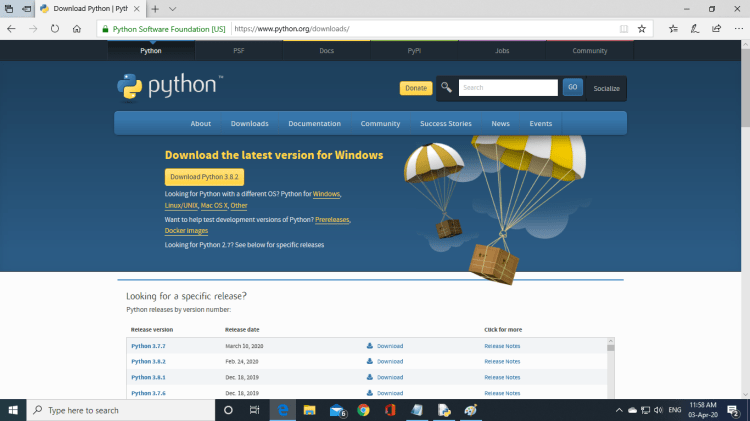This screenshot has width=750, height=421.
Task: Open the Downloads navigation menu
Action: pos(250,123)
